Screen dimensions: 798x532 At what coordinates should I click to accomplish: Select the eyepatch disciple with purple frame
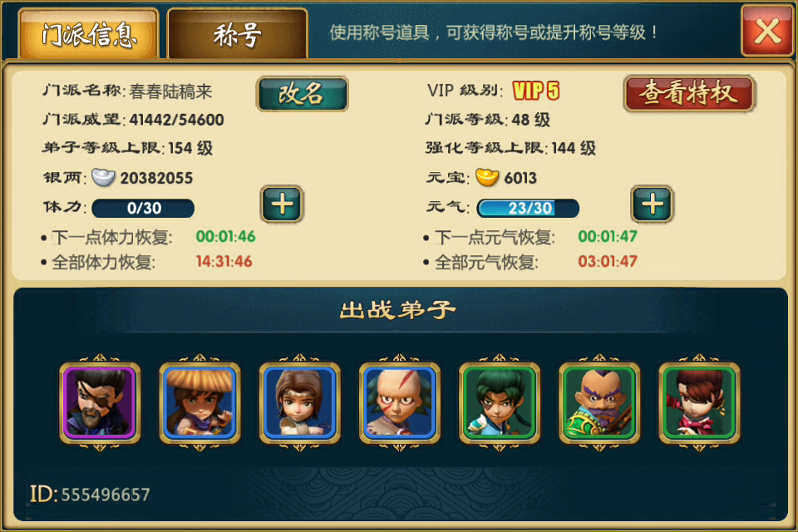point(100,402)
